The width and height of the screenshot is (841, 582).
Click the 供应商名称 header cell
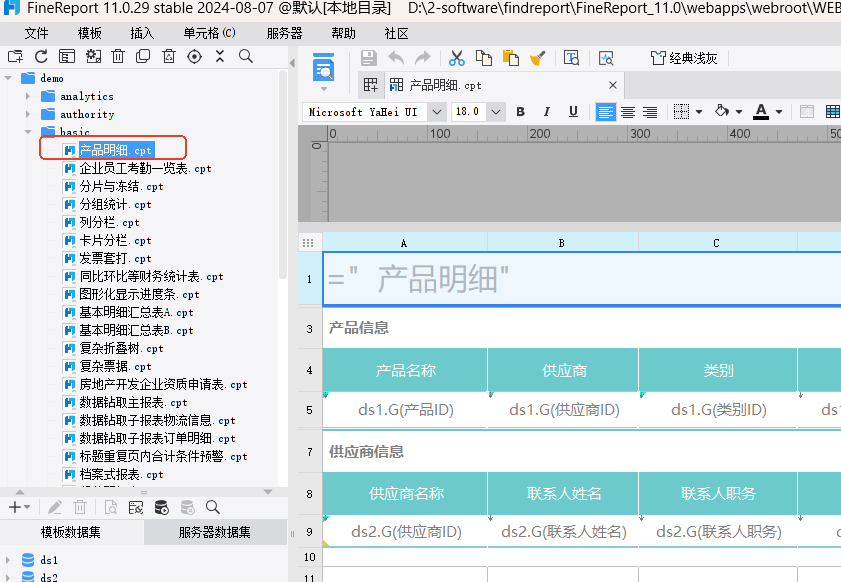405,493
